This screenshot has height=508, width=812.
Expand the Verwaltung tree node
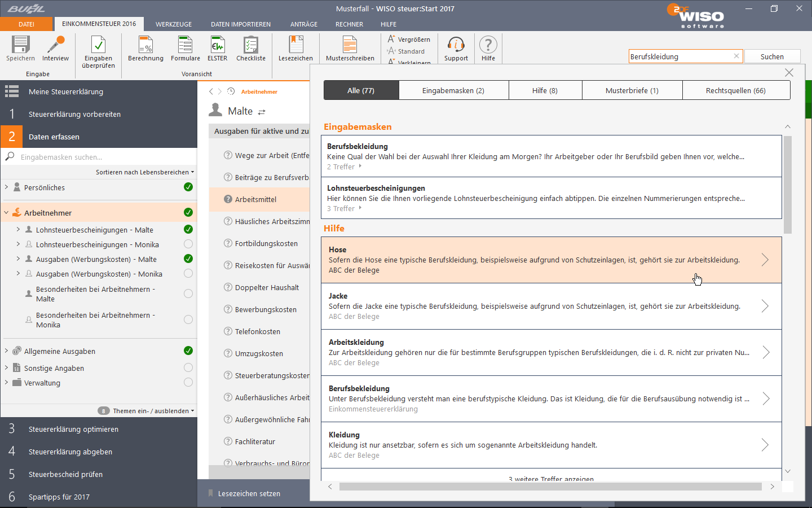tap(6, 382)
